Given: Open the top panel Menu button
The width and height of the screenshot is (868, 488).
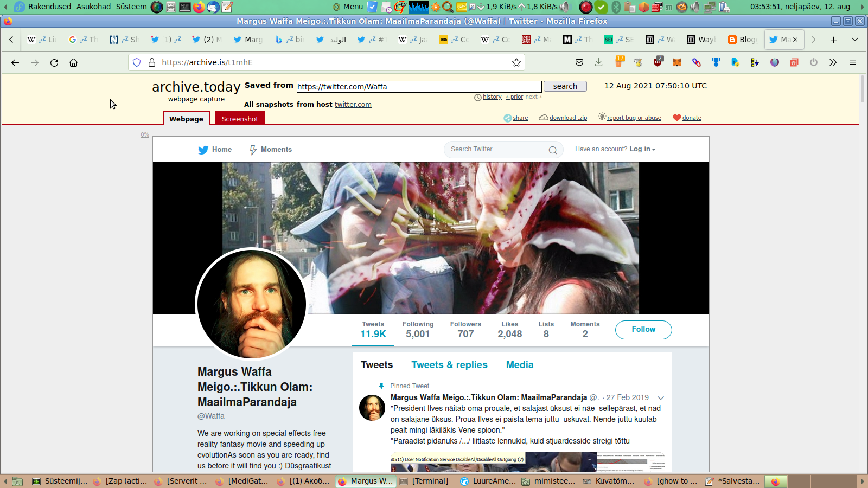Looking at the screenshot, I should coord(347,7).
